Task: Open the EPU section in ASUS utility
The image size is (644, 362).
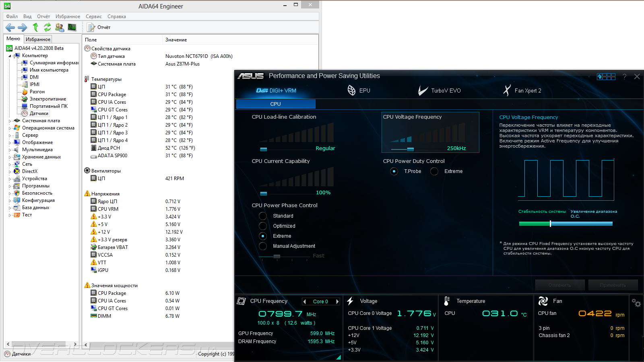Action: (359, 90)
